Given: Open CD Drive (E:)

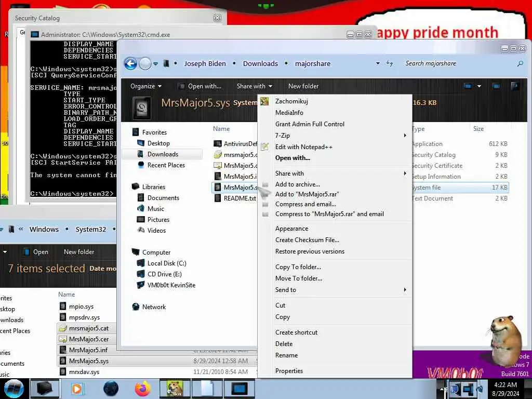Looking at the screenshot, I should pos(164,274).
